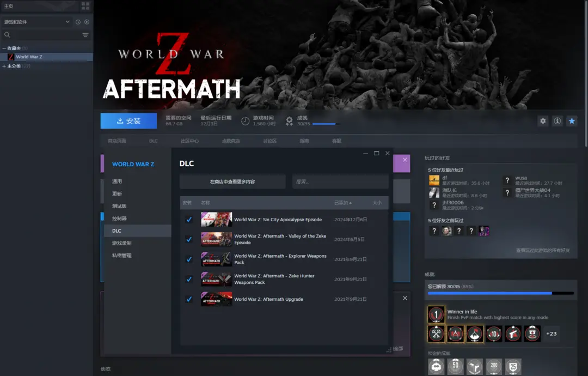The image size is (588, 376).
Task: Open the 指南 tab
Action: tap(304, 141)
